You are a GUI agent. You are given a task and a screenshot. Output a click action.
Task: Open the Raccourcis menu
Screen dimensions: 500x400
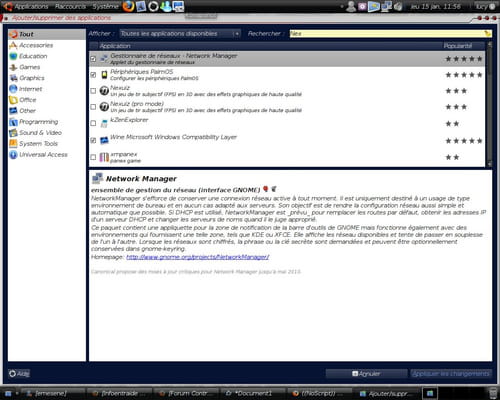coord(70,6)
